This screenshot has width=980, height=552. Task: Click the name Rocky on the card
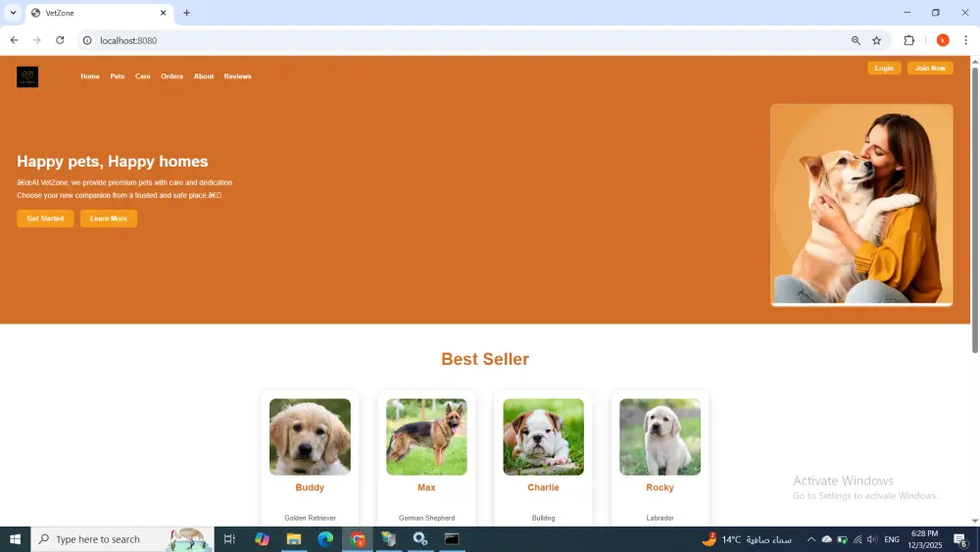click(660, 487)
